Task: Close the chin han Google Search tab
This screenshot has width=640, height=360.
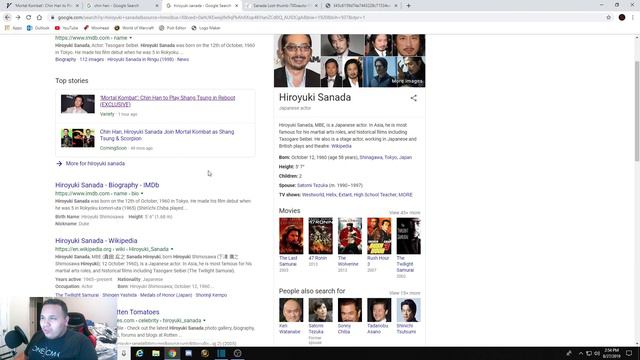Action: tap(157, 6)
